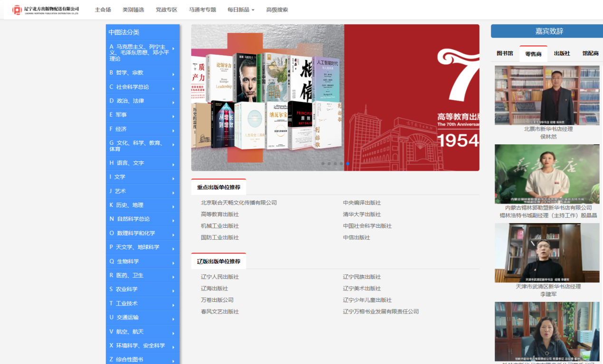The height and width of the screenshot is (364, 603).
Task: Open the 清华大学出版社 link
Action: click(x=362, y=215)
